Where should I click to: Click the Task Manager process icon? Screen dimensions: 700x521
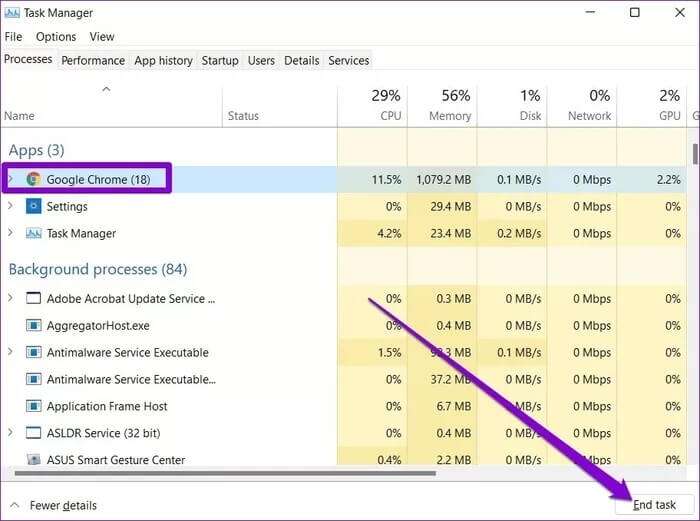[x=33, y=233]
